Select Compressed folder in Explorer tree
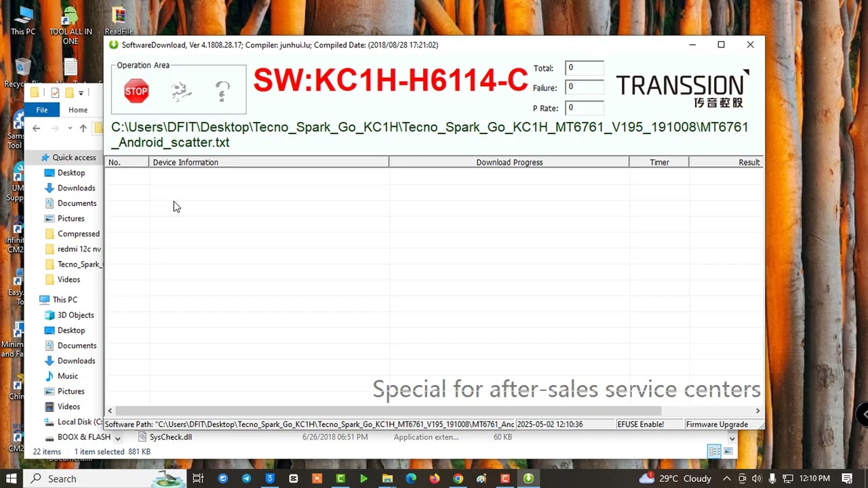Screen dimensions: 868x488 [x=72, y=234]
